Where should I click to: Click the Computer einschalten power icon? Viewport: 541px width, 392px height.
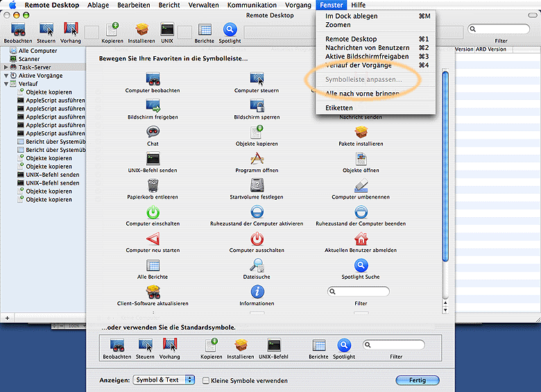click(x=153, y=212)
